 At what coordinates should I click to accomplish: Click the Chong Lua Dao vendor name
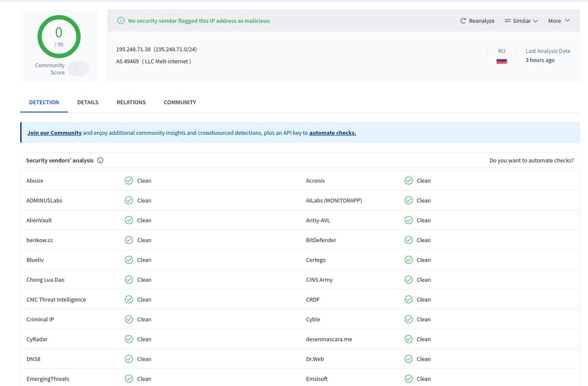click(x=46, y=280)
